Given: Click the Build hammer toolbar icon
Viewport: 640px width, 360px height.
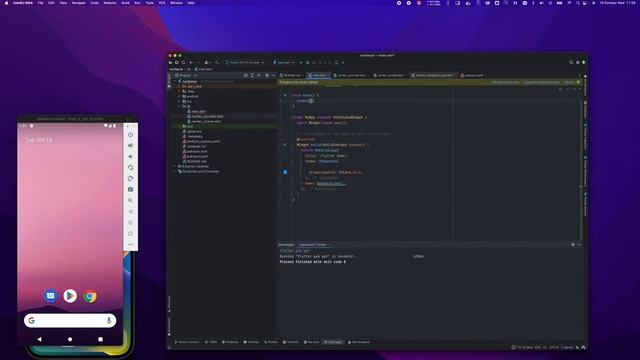Looking at the screenshot, I should pyautogui.click(x=217, y=62).
